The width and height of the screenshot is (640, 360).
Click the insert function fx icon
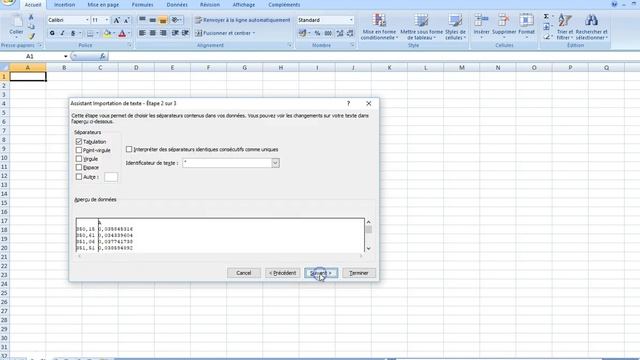pyautogui.click(x=102, y=56)
